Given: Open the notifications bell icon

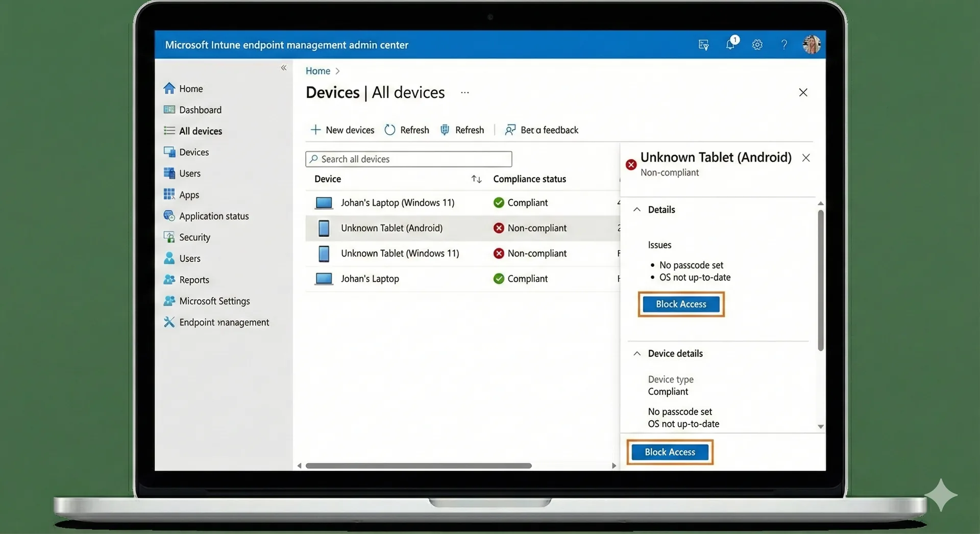Looking at the screenshot, I should 730,44.
